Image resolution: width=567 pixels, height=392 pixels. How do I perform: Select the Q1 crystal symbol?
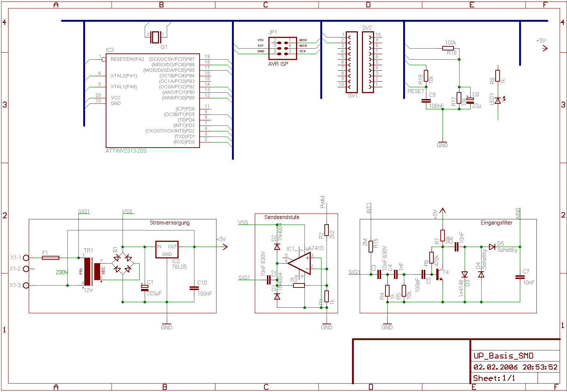(x=156, y=37)
